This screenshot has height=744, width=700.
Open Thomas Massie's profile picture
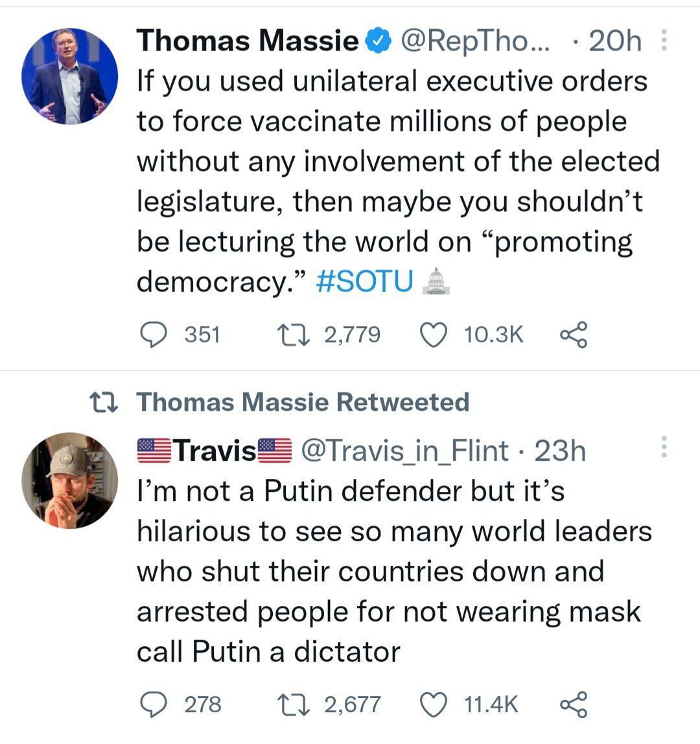[70, 76]
